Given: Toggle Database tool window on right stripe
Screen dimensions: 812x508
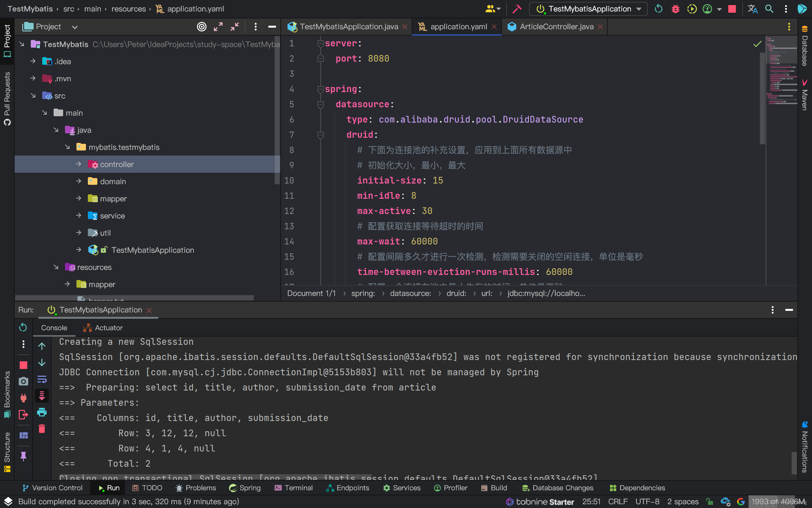Looking at the screenshot, I should pos(805,46).
